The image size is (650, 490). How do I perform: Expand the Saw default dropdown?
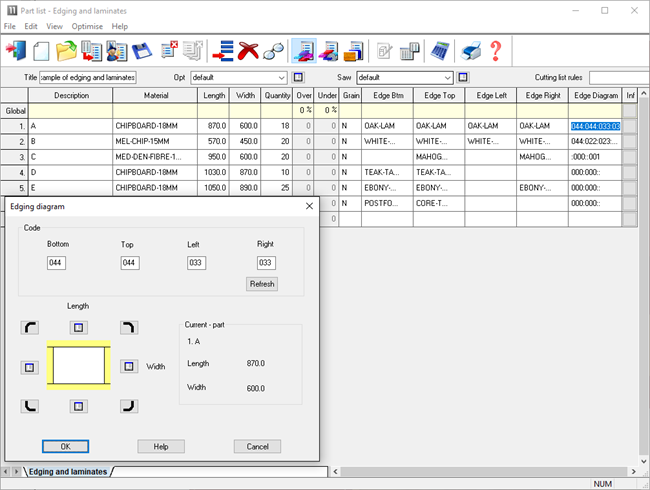click(x=447, y=77)
